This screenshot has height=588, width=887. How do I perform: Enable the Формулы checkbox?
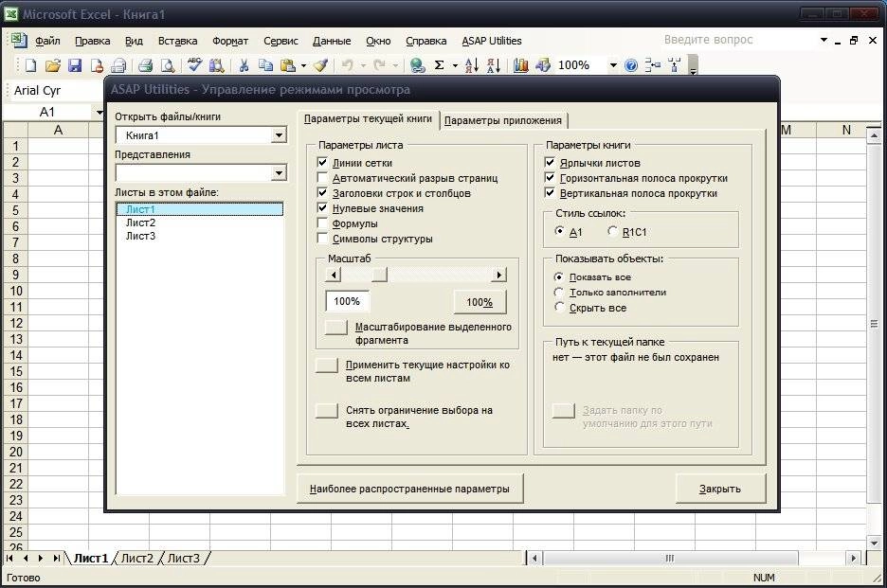[322, 223]
